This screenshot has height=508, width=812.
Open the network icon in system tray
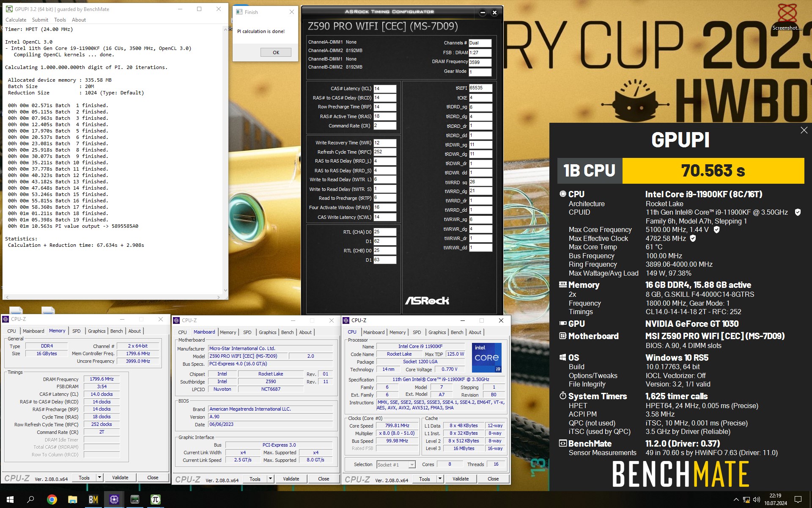coord(746,500)
